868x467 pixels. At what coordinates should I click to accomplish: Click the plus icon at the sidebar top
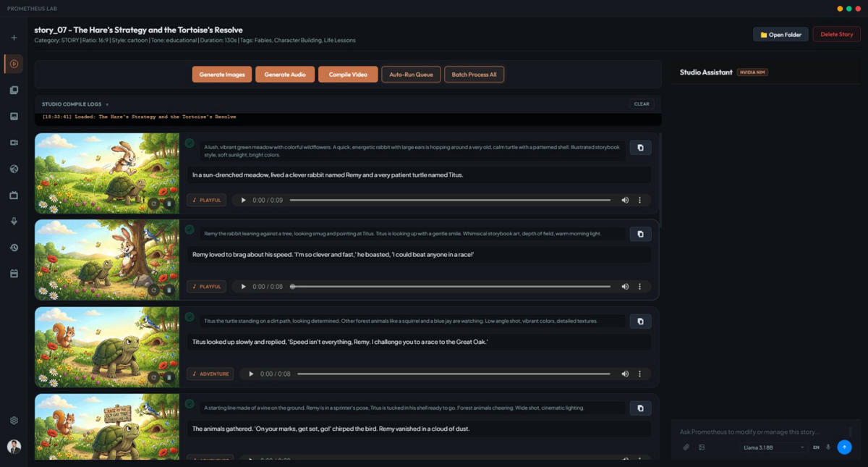pos(14,38)
